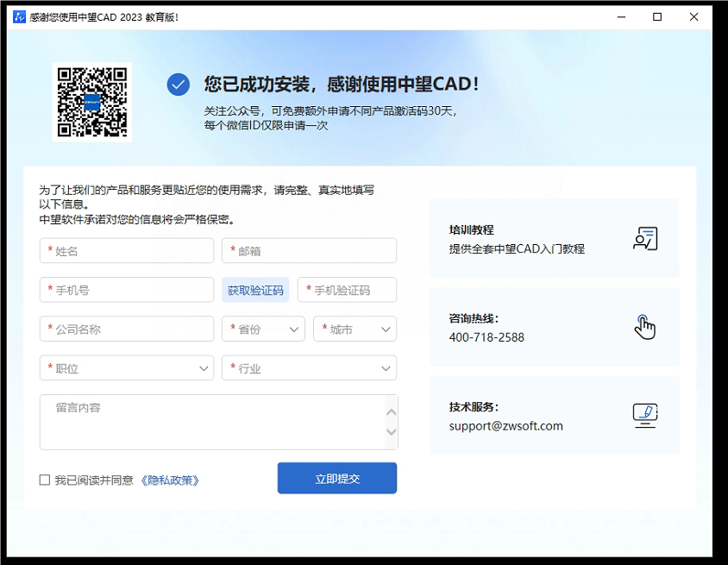Tick the 我已阅读并同意 checkbox

[45, 480]
